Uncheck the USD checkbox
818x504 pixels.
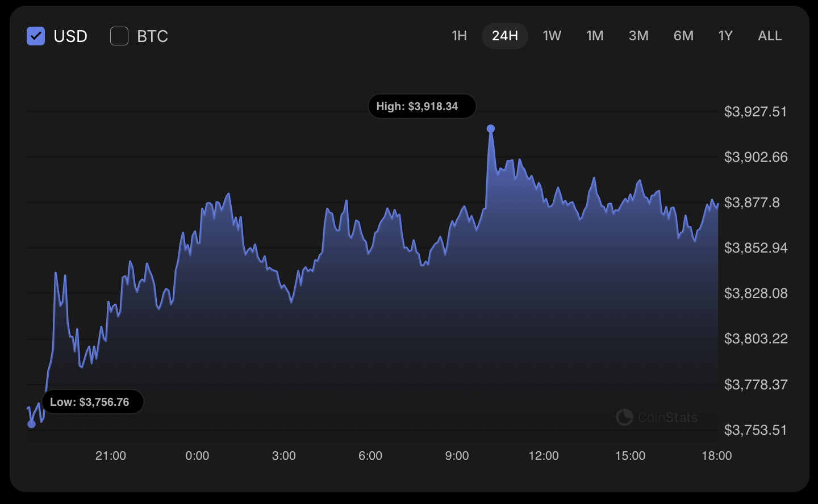[36, 36]
